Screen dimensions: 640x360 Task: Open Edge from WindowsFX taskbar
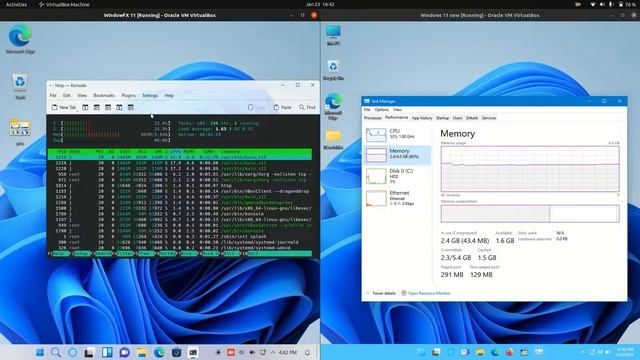pos(159,352)
